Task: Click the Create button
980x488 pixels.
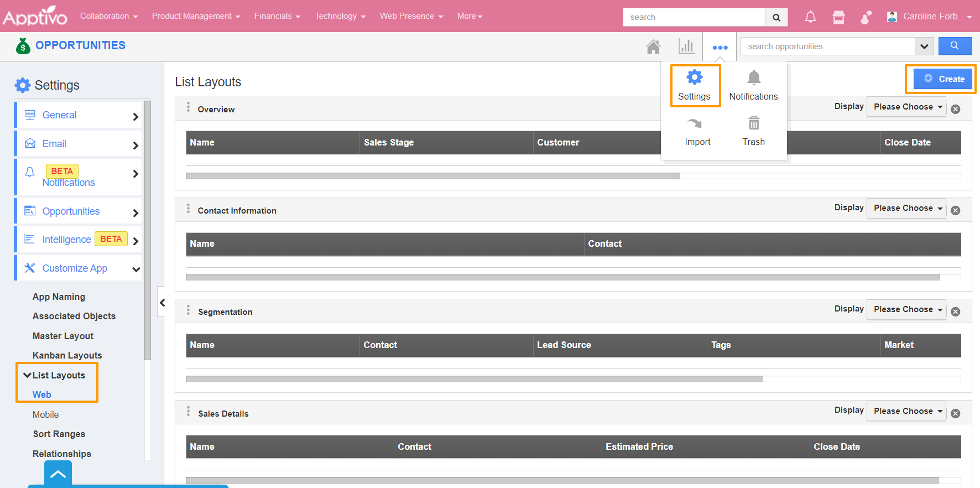Action: tap(943, 79)
